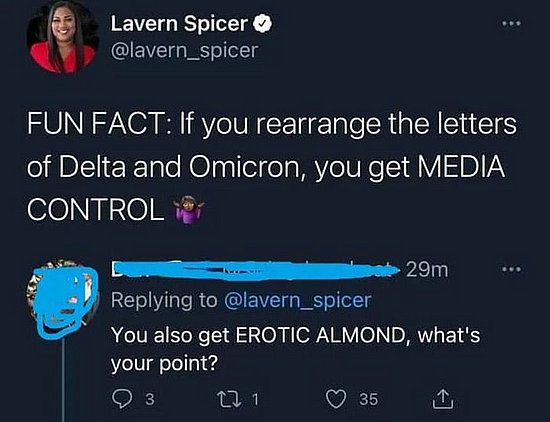Click the FUN FACT tweet text
Screen dimensions: 550x422
(x=272, y=167)
